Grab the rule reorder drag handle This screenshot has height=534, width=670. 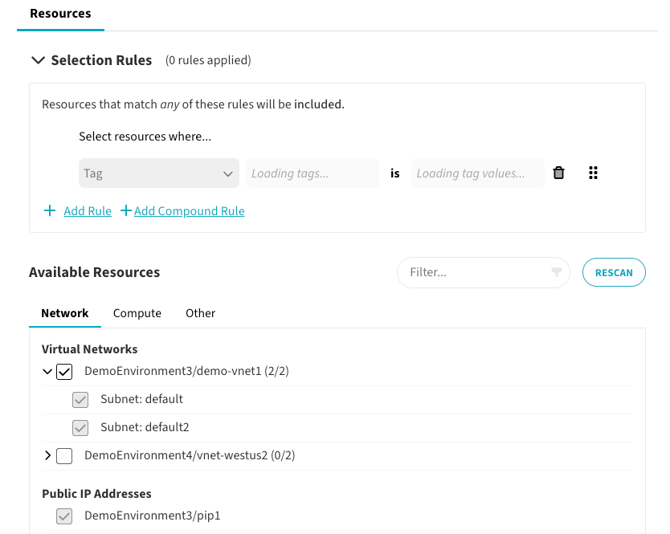coord(593,173)
